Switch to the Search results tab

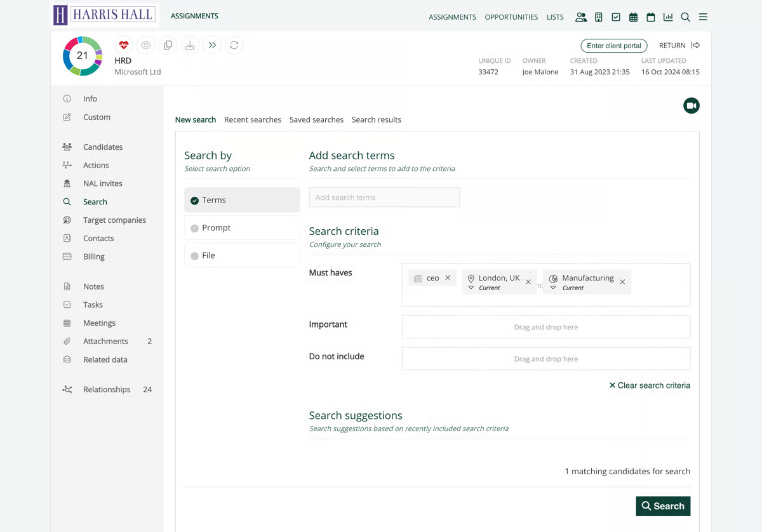[x=377, y=120]
